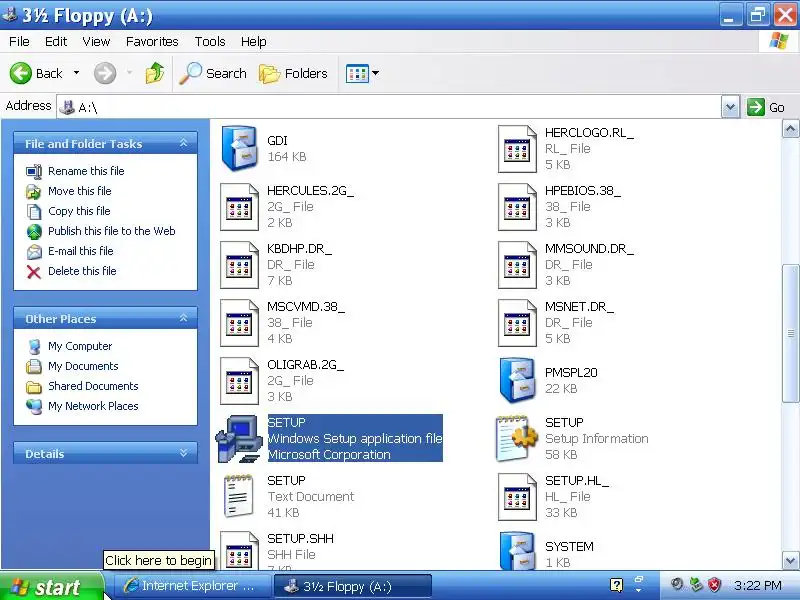Viewport: 800px width, 600px height.
Task: Click E-mail this file
Action: tap(81, 251)
